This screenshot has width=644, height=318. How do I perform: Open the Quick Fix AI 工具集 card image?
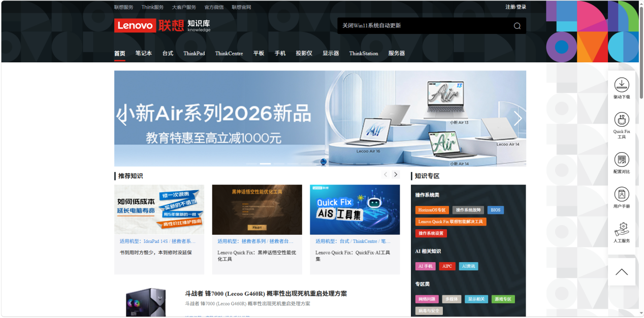pos(355,209)
